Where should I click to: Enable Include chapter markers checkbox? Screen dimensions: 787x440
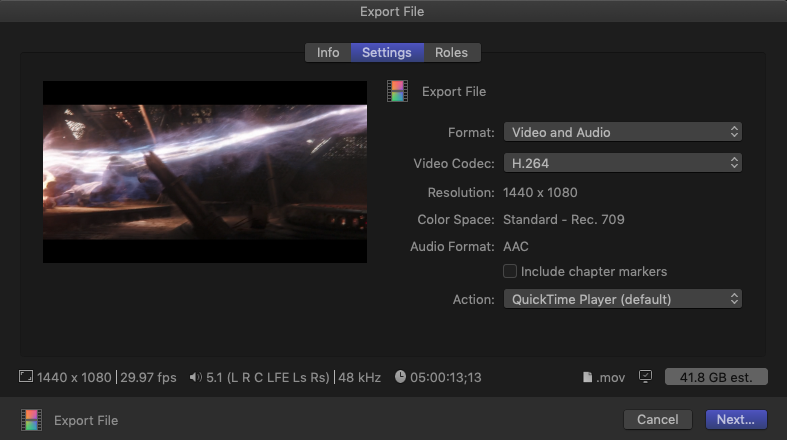click(x=509, y=271)
